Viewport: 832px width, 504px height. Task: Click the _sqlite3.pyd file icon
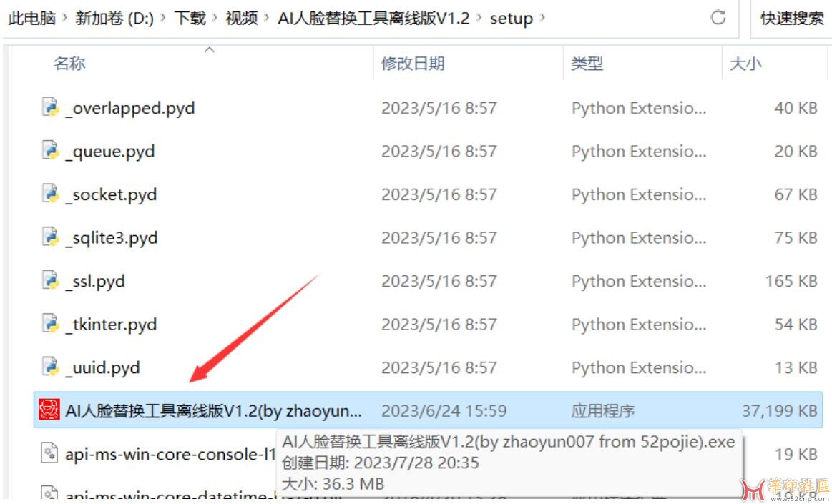point(50,238)
